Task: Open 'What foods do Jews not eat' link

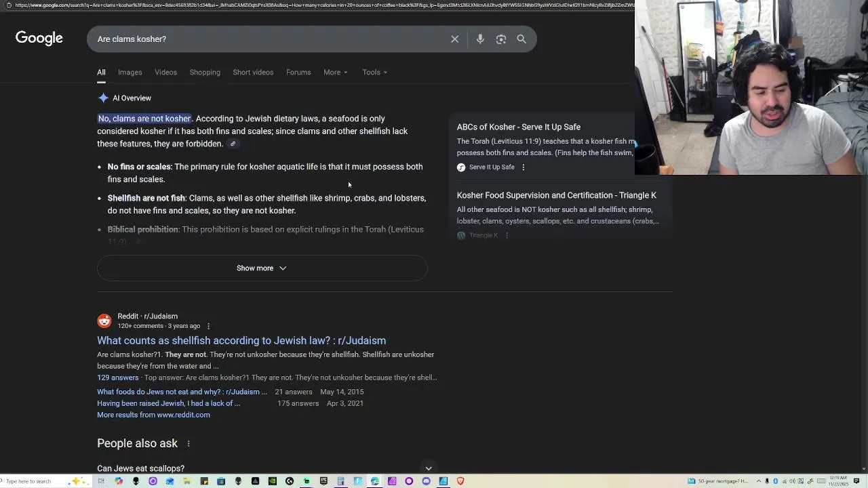Action: (182, 392)
